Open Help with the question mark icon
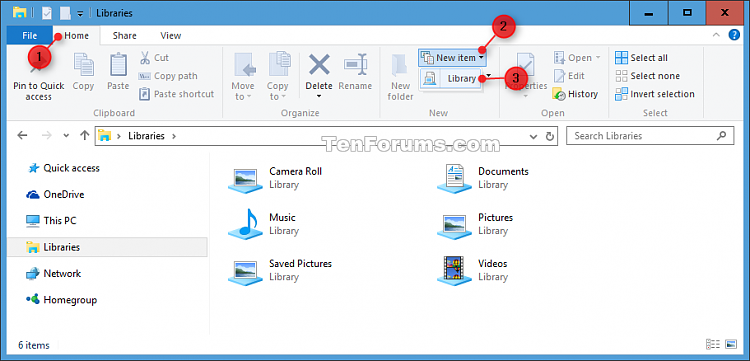750x361 pixels. click(x=734, y=35)
